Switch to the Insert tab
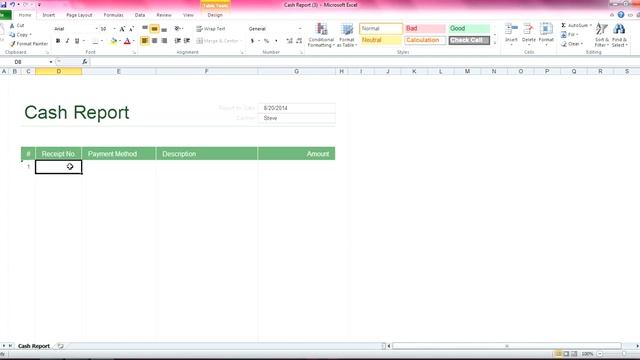Image resolution: width=640 pixels, height=360 pixels. click(x=49, y=15)
